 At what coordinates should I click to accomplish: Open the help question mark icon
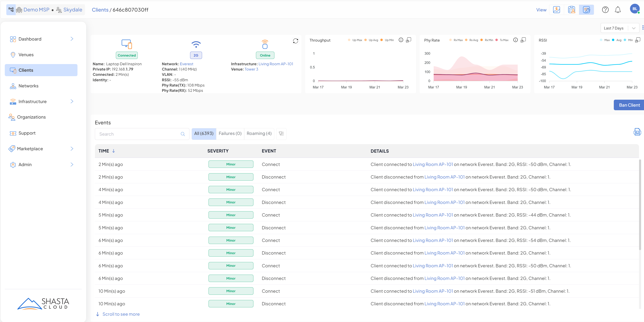pos(605,10)
